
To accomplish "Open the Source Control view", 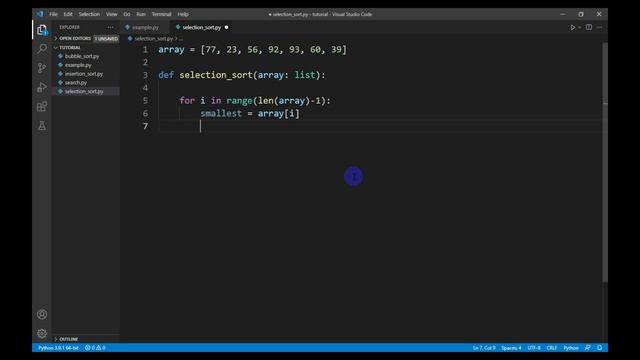I will (42, 68).
